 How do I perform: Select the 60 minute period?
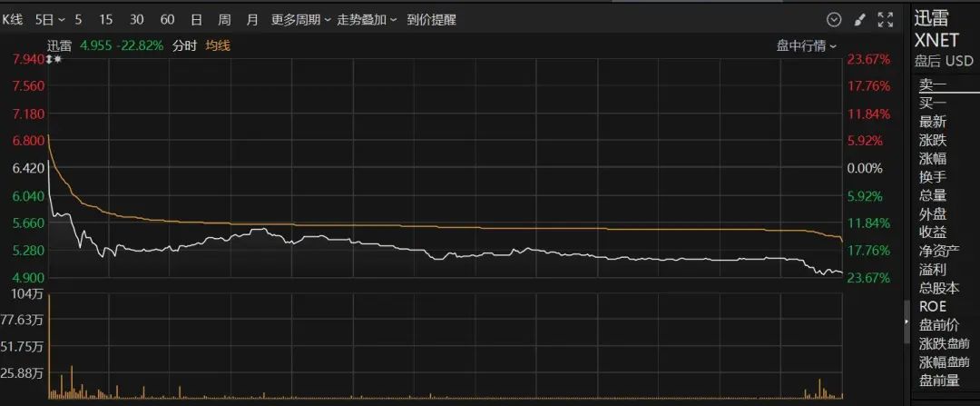167,20
